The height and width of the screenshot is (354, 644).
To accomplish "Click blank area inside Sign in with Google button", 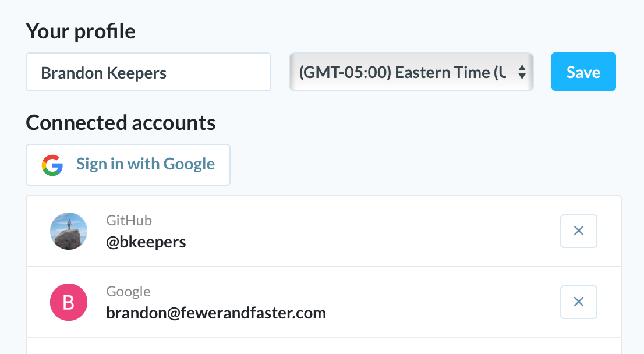I will click(x=222, y=165).
